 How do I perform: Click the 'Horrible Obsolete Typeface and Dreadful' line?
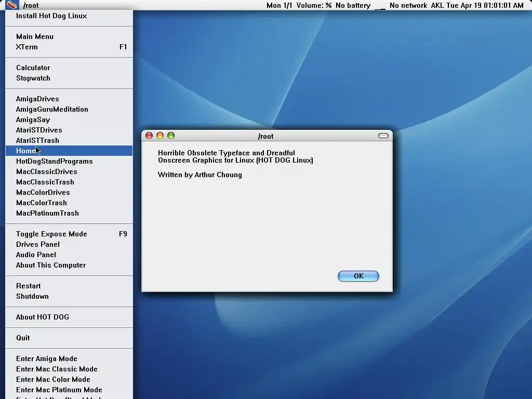coord(227,153)
